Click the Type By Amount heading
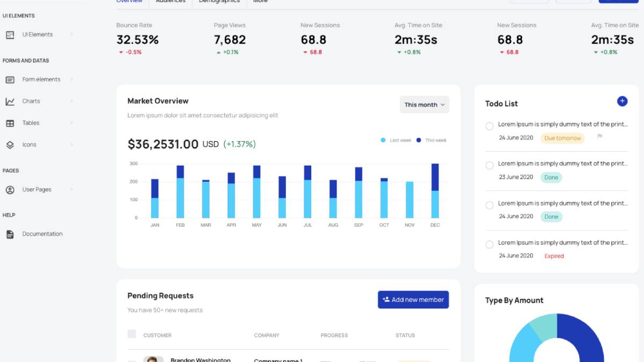644x362 pixels. click(x=514, y=300)
